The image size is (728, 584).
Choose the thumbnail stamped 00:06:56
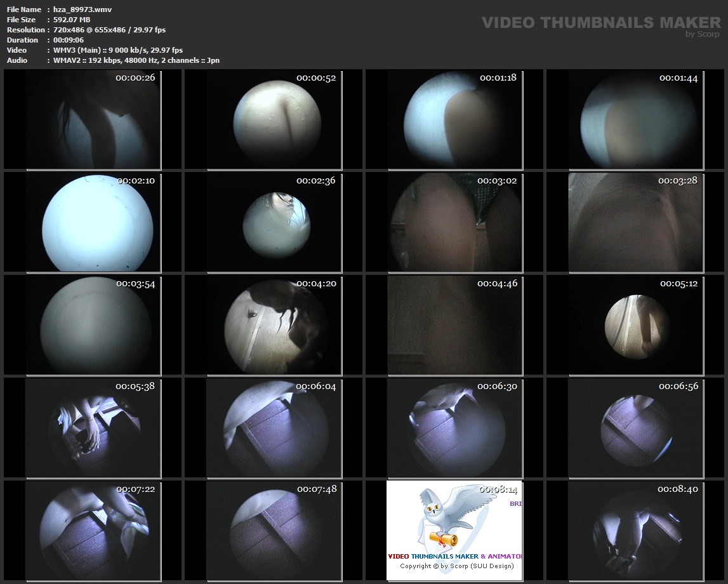click(635, 428)
